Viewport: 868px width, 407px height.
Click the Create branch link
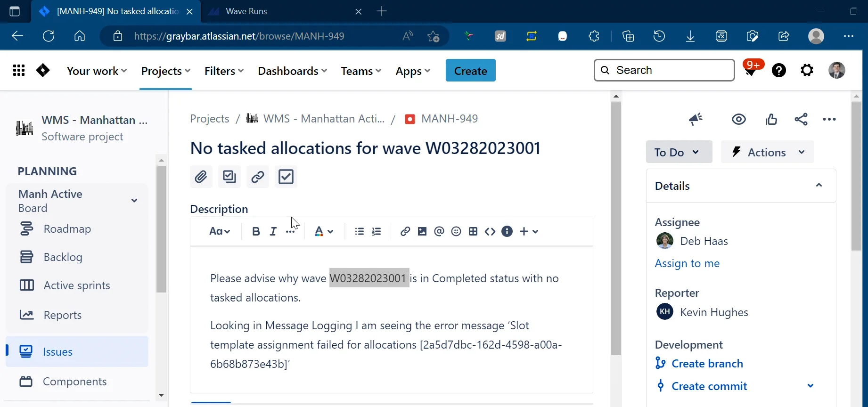tap(707, 364)
